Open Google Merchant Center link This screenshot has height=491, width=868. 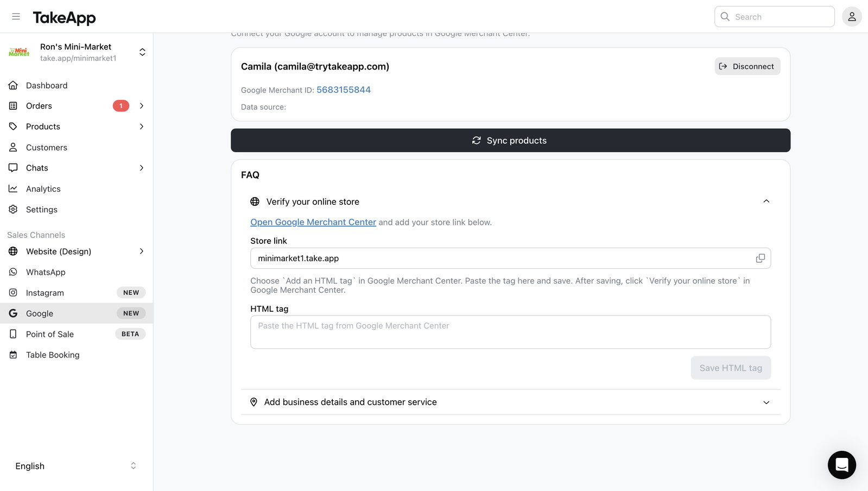[x=313, y=222]
